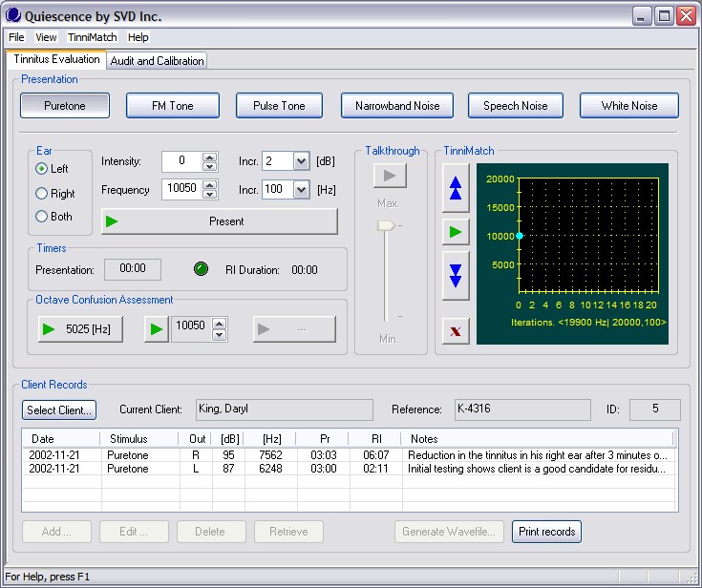This screenshot has width=702, height=588.
Task: Click TinniMatch double down arrow button
Action: 456,275
